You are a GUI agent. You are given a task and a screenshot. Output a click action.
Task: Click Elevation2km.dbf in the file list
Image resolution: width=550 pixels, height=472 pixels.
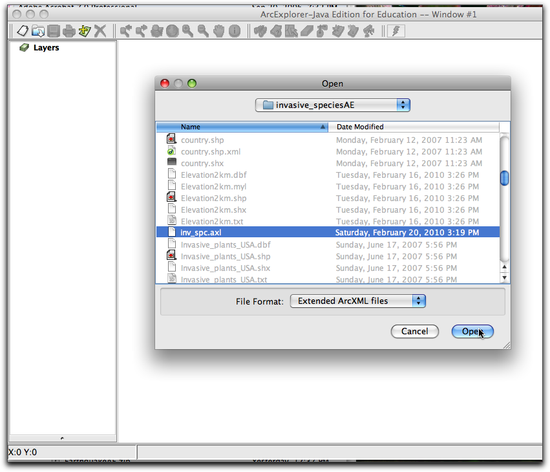point(214,175)
